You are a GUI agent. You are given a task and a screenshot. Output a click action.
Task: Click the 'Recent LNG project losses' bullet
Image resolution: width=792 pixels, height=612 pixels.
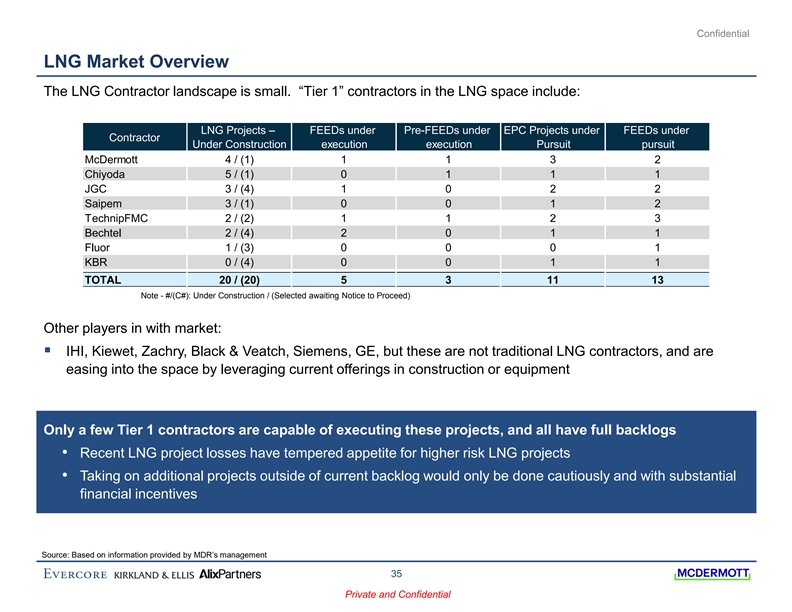325,453
